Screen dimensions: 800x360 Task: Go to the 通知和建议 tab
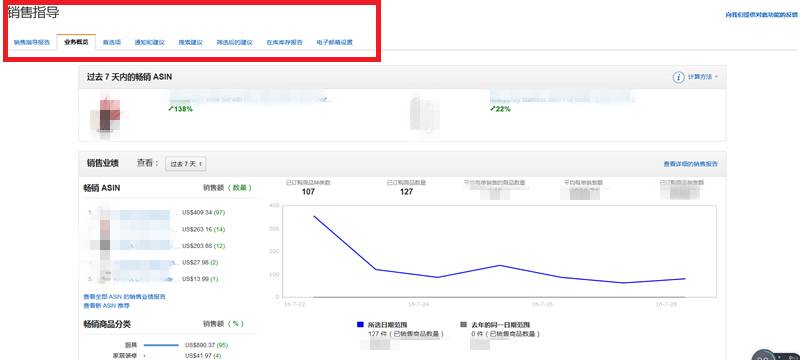tap(149, 42)
